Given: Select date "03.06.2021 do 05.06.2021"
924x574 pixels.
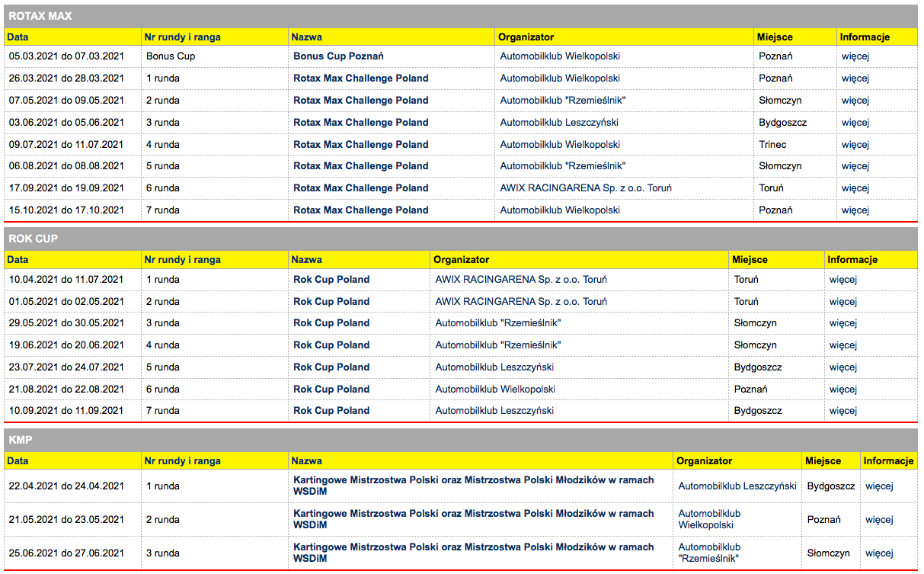Looking at the screenshot, I should click(66, 123).
